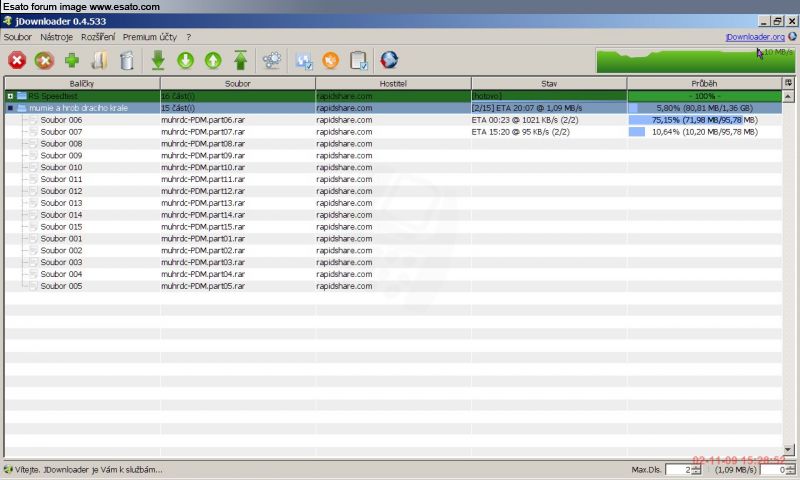The width and height of the screenshot is (800, 480).
Task: Click the move to top arrow icon
Action: click(240, 61)
